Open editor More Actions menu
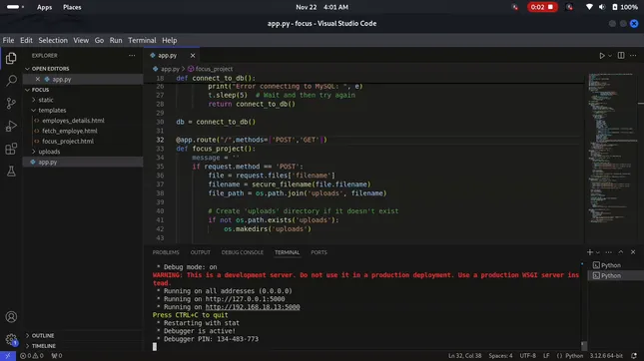This screenshot has width=644, height=361. tap(633, 56)
